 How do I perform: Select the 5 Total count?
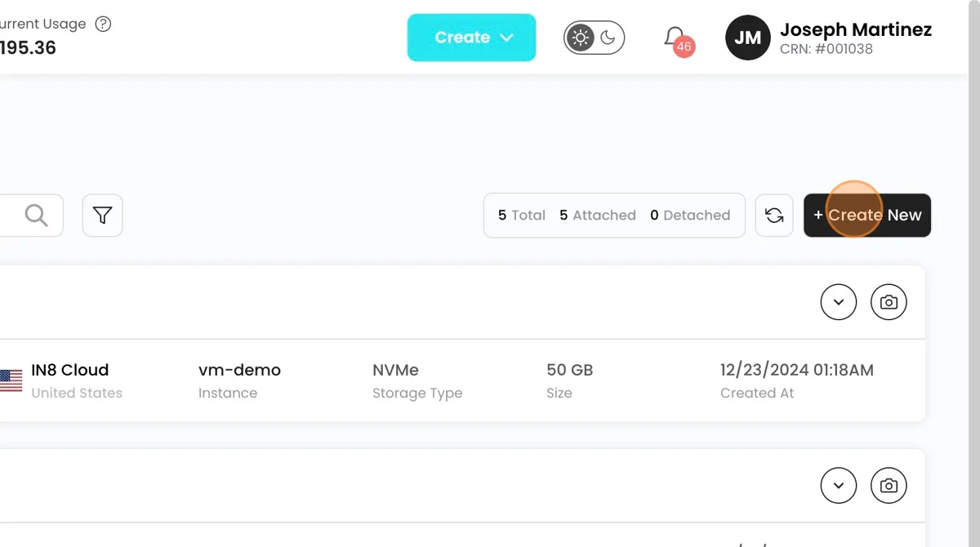522,216
